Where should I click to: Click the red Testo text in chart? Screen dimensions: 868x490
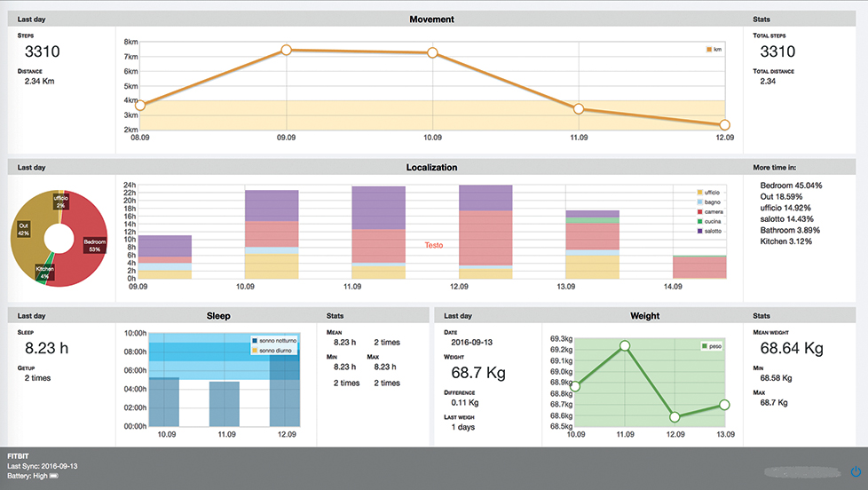click(x=433, y=245)
